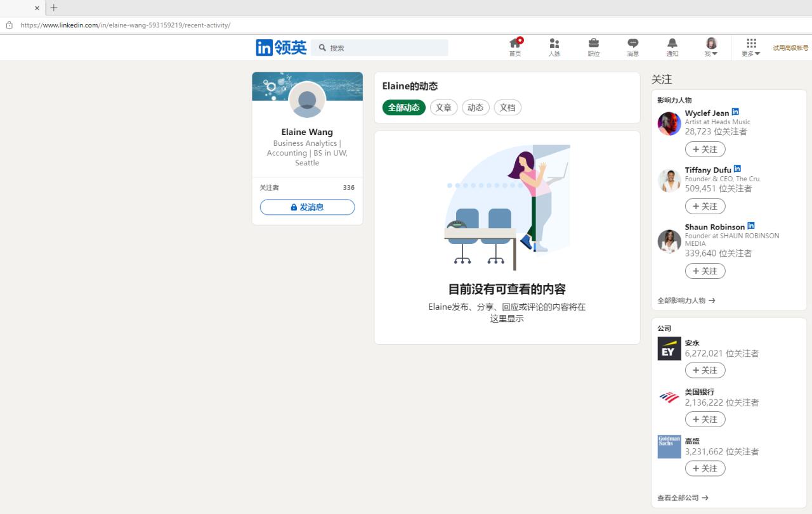
Task: Click LinkedIn influencer badge beside Tiffany Dufu
Action: 737,169
